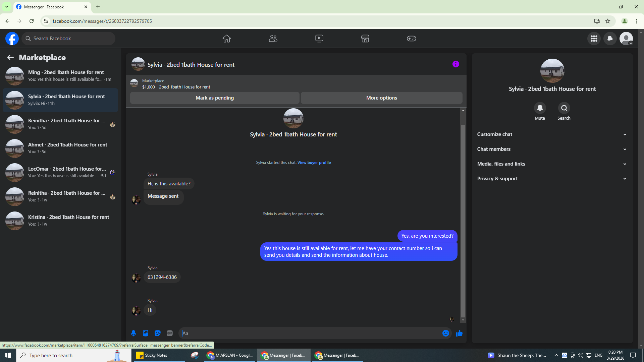Send a voice clip microphone icon
This screenshot has height=362, width=644.
click(x=133, y=333)
